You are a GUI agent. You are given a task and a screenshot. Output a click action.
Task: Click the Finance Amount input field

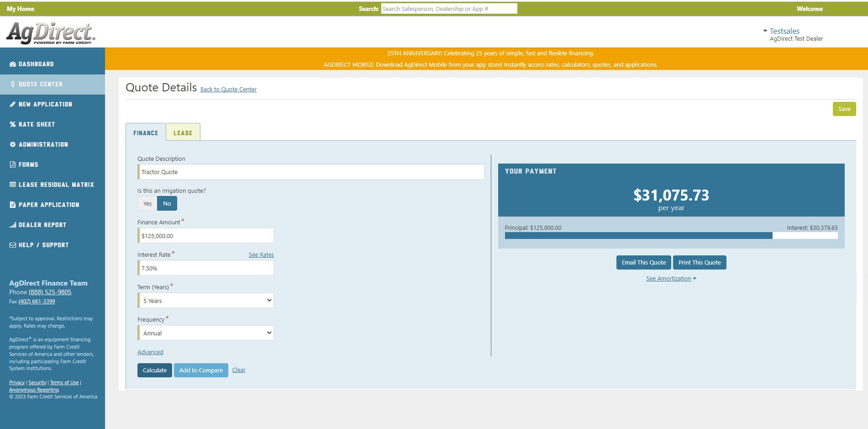pyautogui.click(x=206, y=236)
